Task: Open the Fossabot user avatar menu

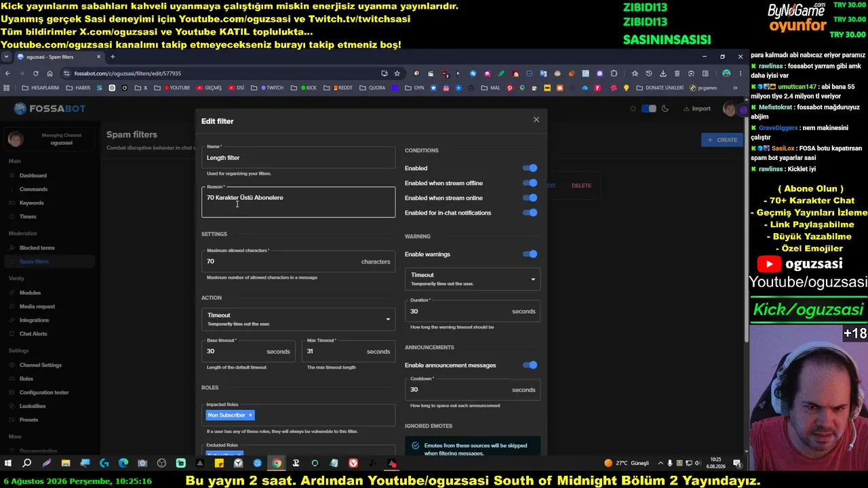Action: [730, 108]
